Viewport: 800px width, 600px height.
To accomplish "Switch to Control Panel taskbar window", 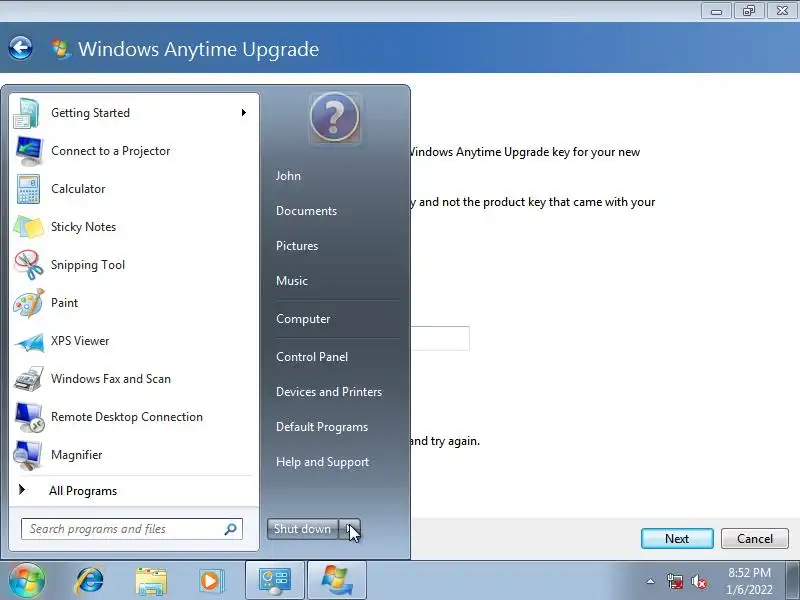I will pyautogui.click(x=275, y=581).
